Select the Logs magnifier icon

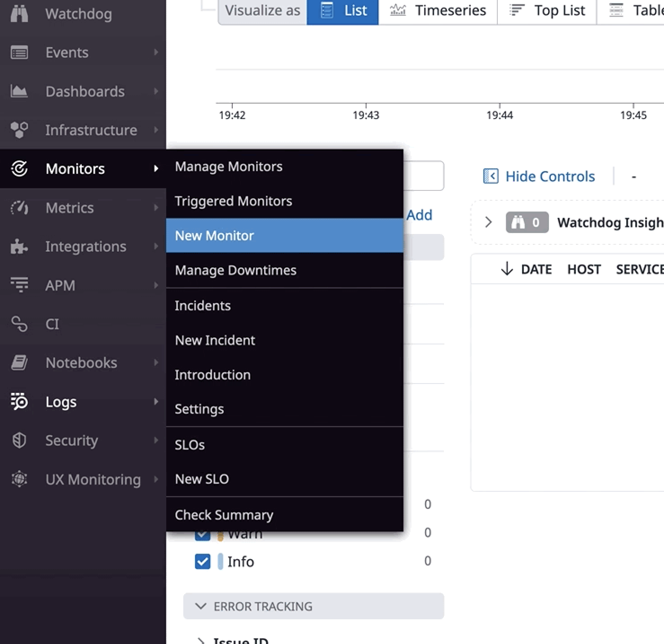[x=19, y=402]
